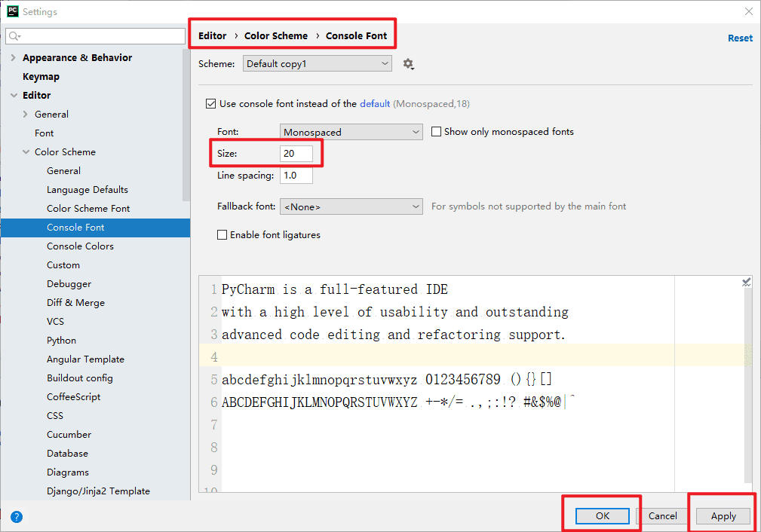Click the Size input field
The height and width of the screenshot is (532, 761).
click(x=296, y=153)
